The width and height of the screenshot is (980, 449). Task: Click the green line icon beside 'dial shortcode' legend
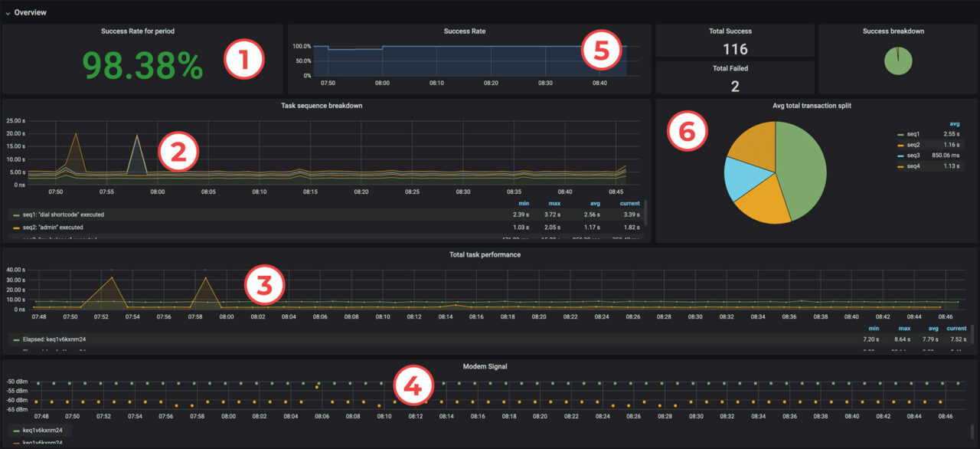[16, 215]
